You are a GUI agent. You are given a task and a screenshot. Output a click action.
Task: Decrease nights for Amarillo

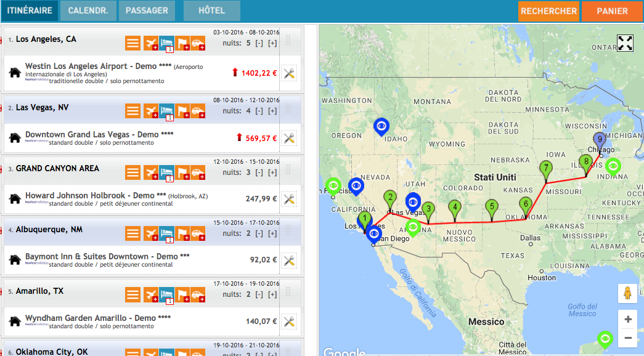[x=259, y=294]
